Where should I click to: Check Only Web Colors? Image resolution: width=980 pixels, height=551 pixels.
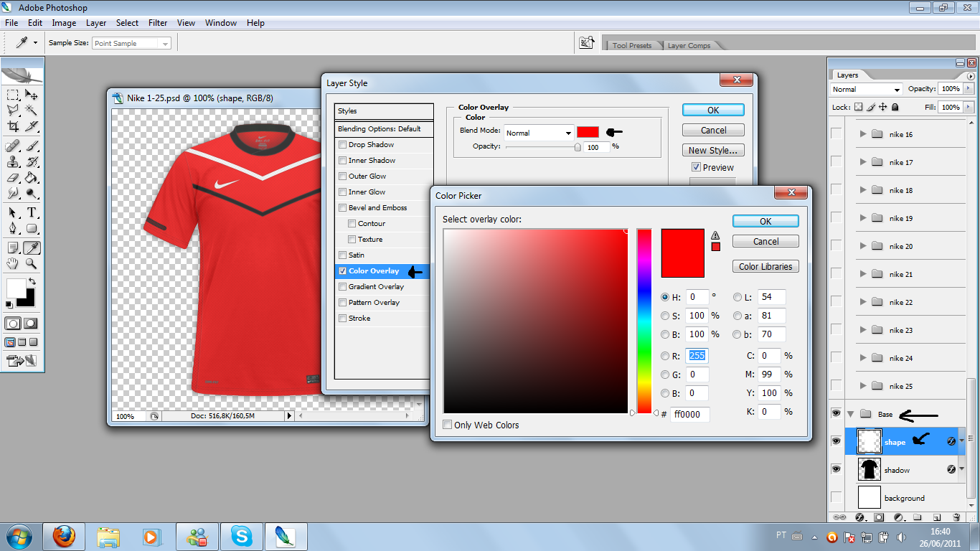point(448,425)
